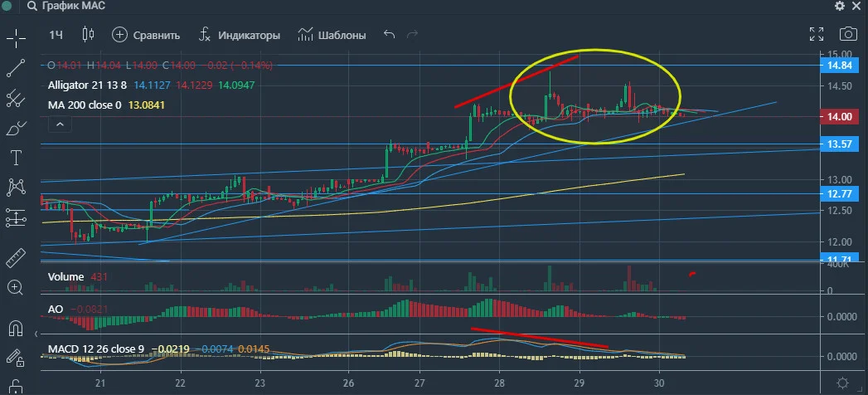
Task: Click the 14.50 tick on price scale
Action: [840, 85]
